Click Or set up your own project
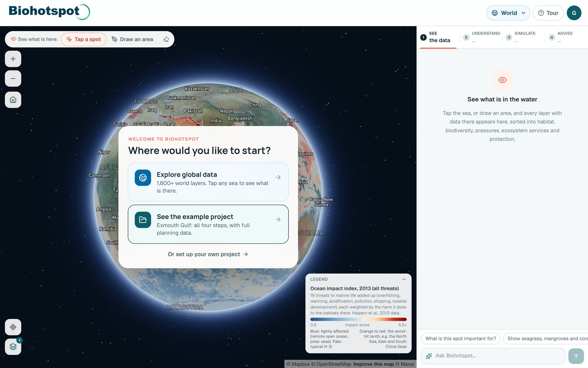 click(208, 254)
